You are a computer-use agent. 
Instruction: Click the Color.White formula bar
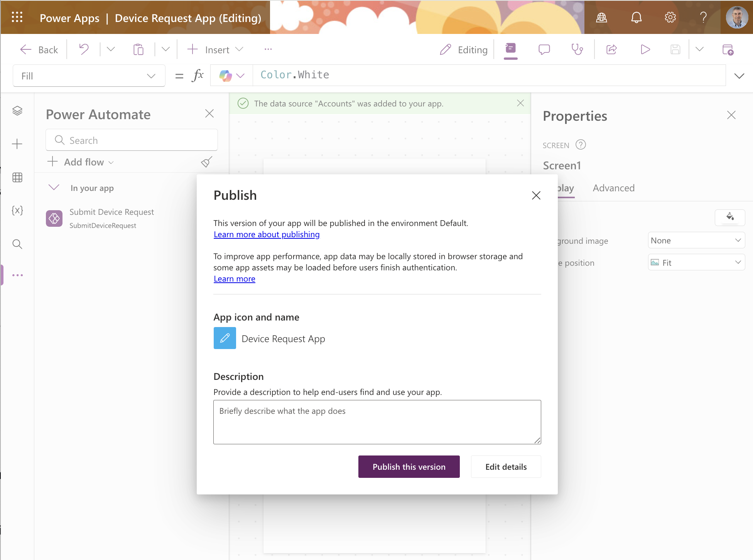coord(489,75)
